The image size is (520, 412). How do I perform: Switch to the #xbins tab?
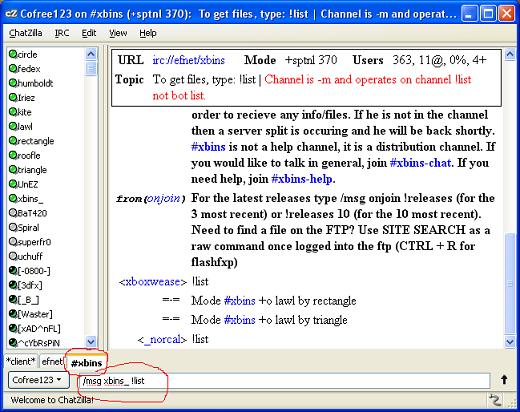(86, 362)
